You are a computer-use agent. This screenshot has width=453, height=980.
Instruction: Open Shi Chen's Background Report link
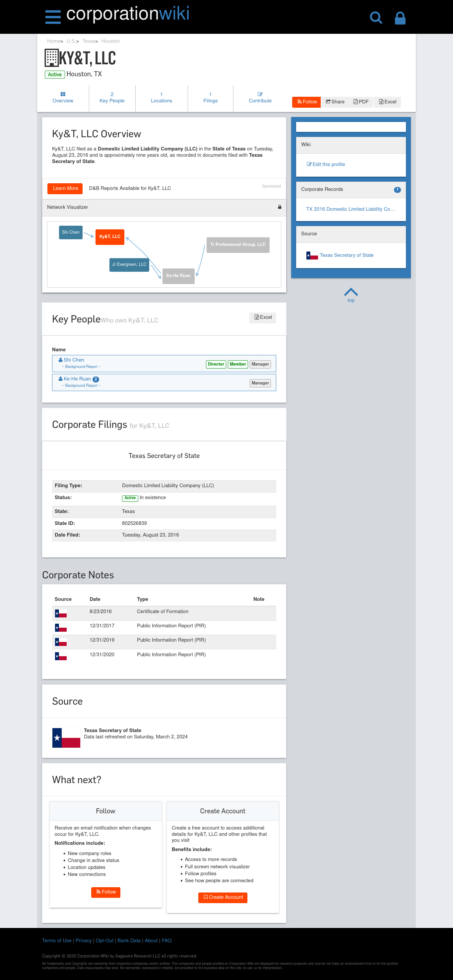(81, 367)
